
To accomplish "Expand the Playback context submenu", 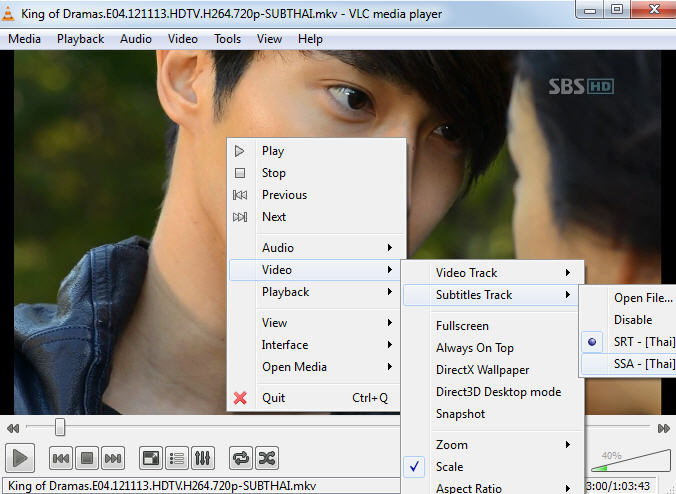I will 317,292.
